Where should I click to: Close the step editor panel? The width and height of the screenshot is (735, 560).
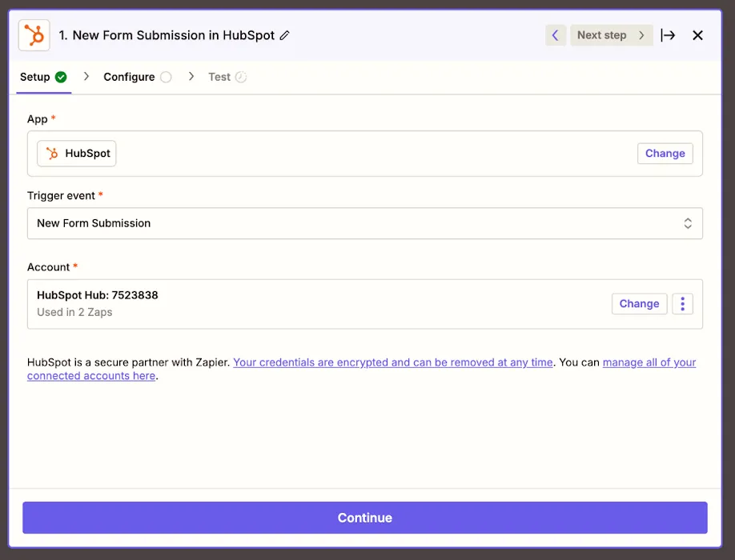click(697, 35)
